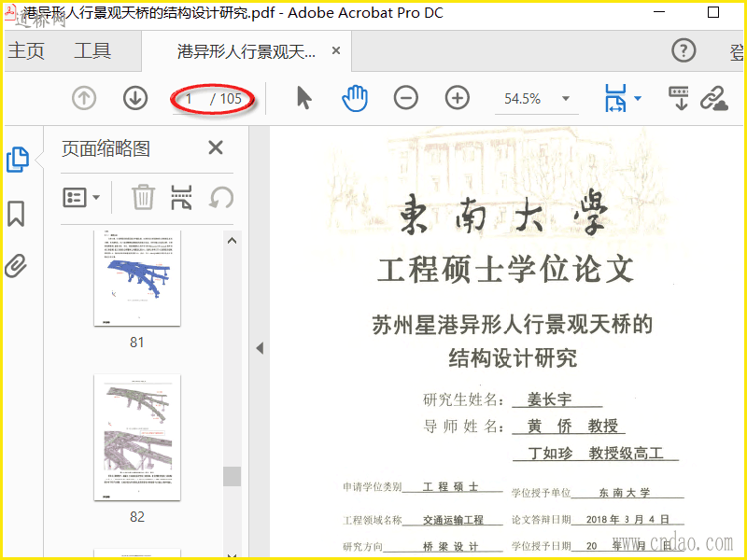The width and height of the screenshot is (747, 560).
Task: Click the 结构设计研究 title line
Action: pyautogui.click(x=513, y=358)
